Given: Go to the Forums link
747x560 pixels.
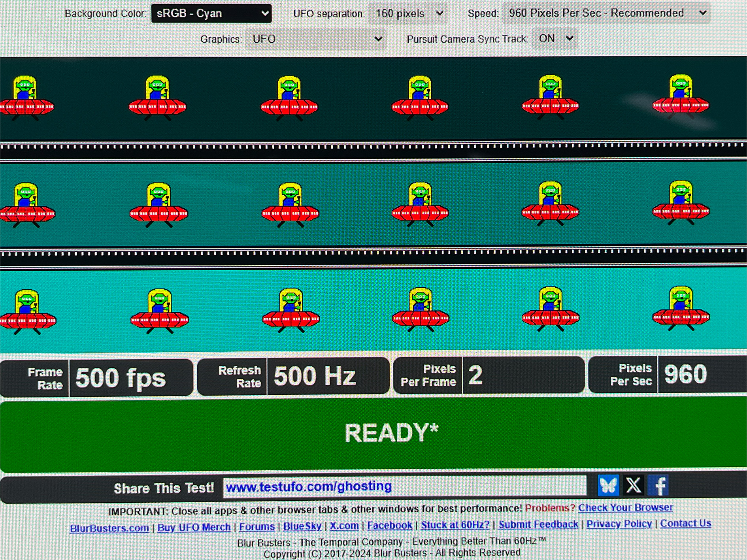Looking at the screenshot, I should (x=257, y=527).
